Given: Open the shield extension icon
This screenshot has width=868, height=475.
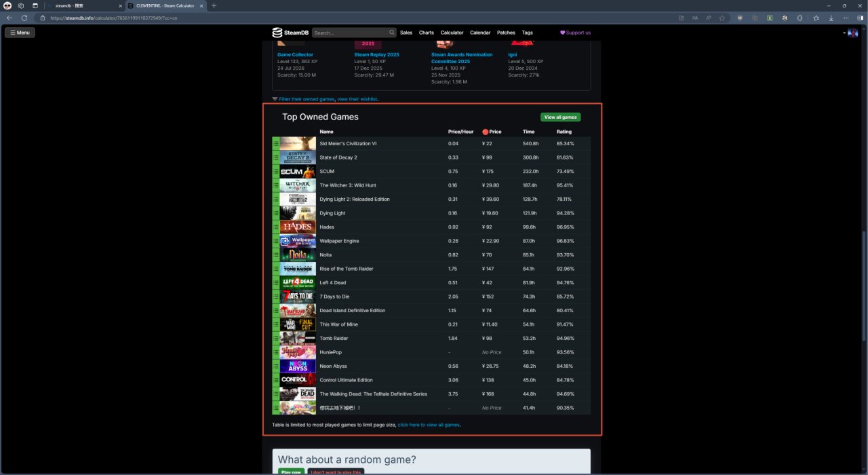Looking at the screenshot, I should point(740,18).
